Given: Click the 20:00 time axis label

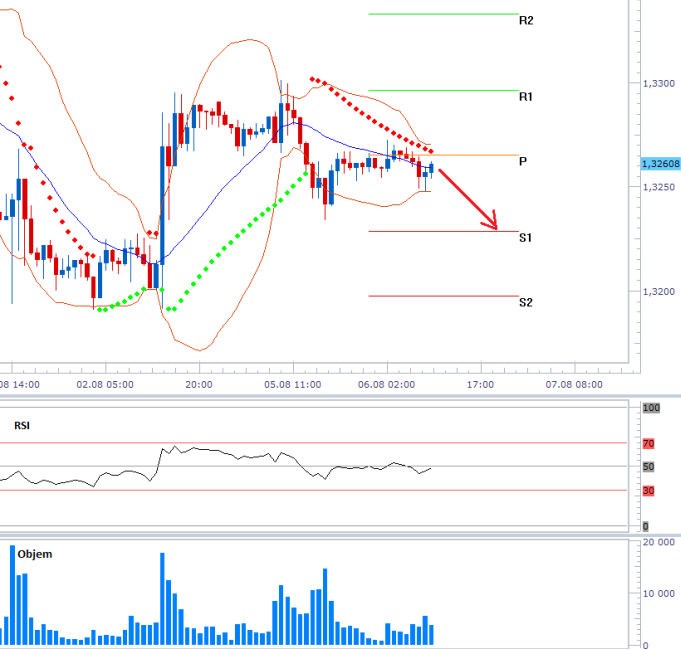Looking at the screenshot, I should [x=199, y=385].
